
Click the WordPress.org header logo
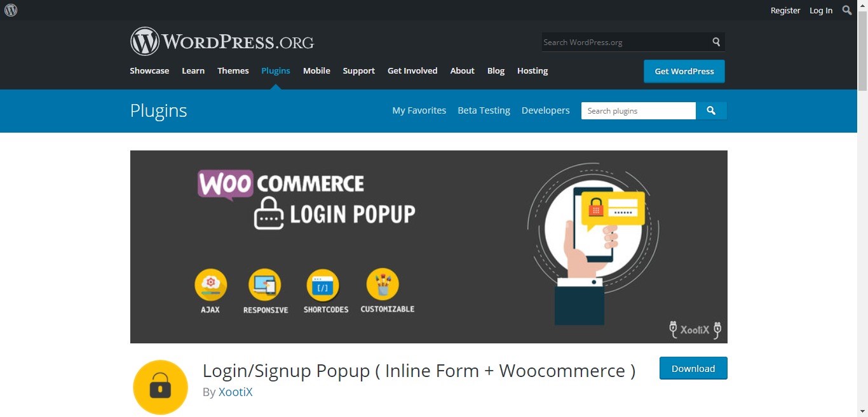(222, 42)
